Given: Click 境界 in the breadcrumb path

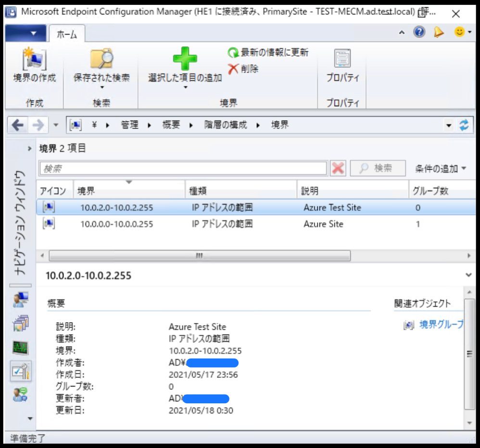Looking at the screenshot, I should click(280, 125).
